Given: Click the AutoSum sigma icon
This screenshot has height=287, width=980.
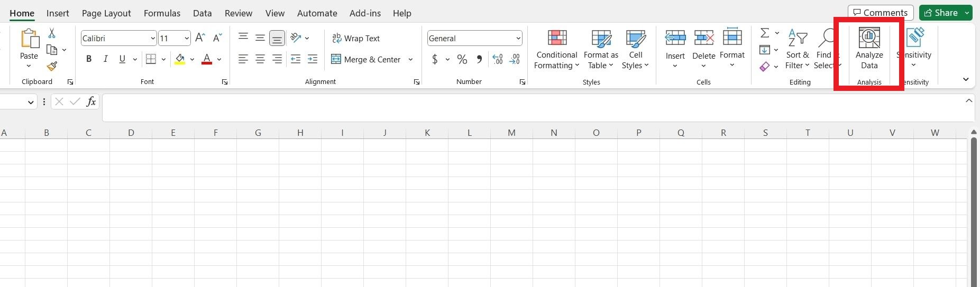Looking at the screenshot, I should pyautogui.click(x=765, y=33).
